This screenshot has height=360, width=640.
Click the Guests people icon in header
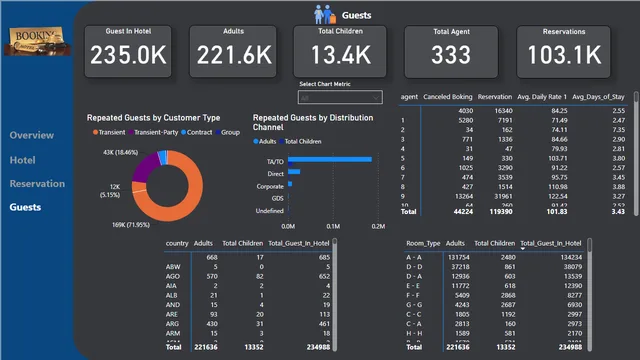tap(325, 15)
